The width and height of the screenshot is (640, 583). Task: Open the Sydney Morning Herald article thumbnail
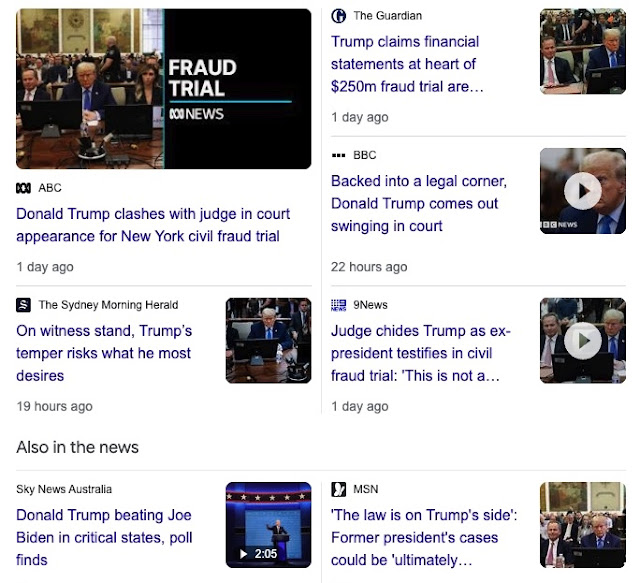coord(268,340)
